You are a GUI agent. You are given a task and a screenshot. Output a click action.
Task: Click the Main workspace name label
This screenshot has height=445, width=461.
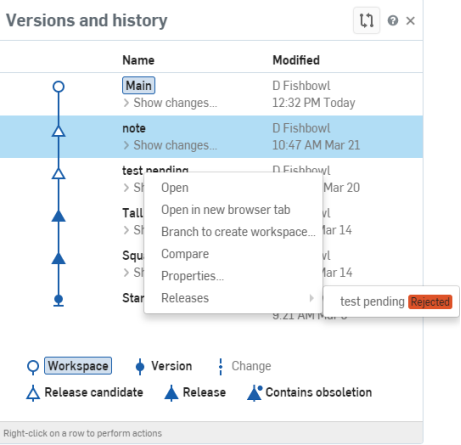tap(139, 86)
